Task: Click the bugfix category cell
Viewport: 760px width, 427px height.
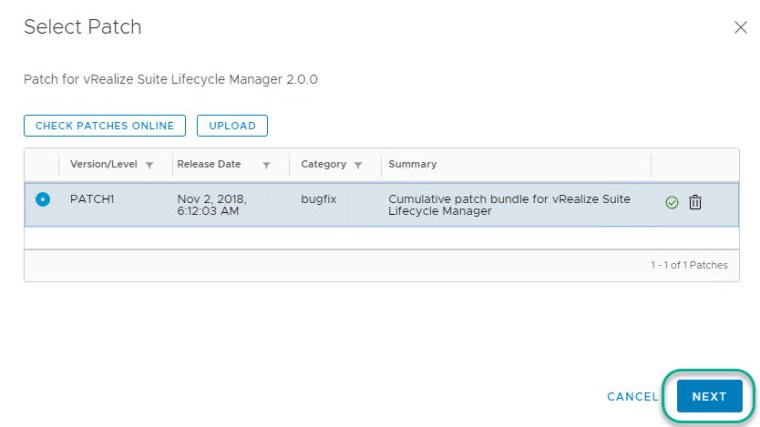Action: tap(321, 199)
